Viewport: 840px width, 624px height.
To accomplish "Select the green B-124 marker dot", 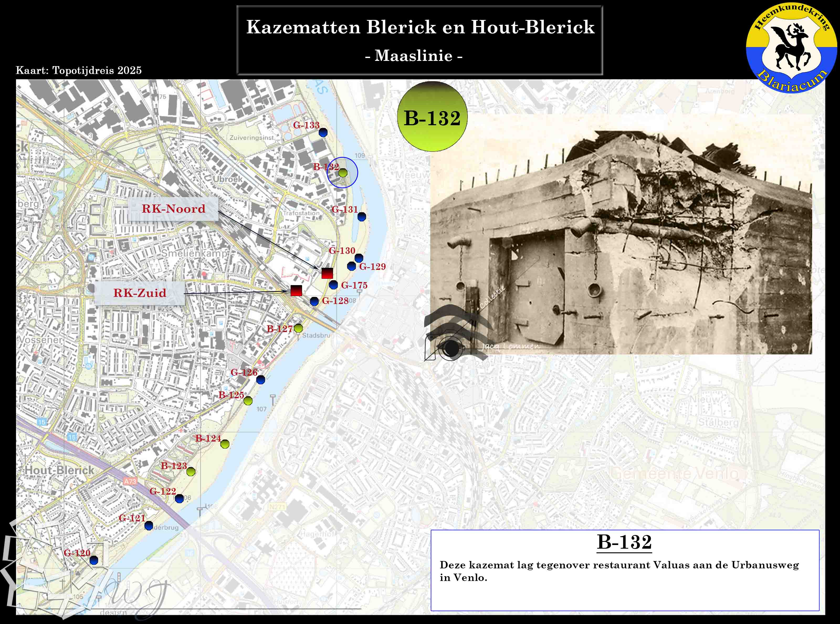I will 225,444.
